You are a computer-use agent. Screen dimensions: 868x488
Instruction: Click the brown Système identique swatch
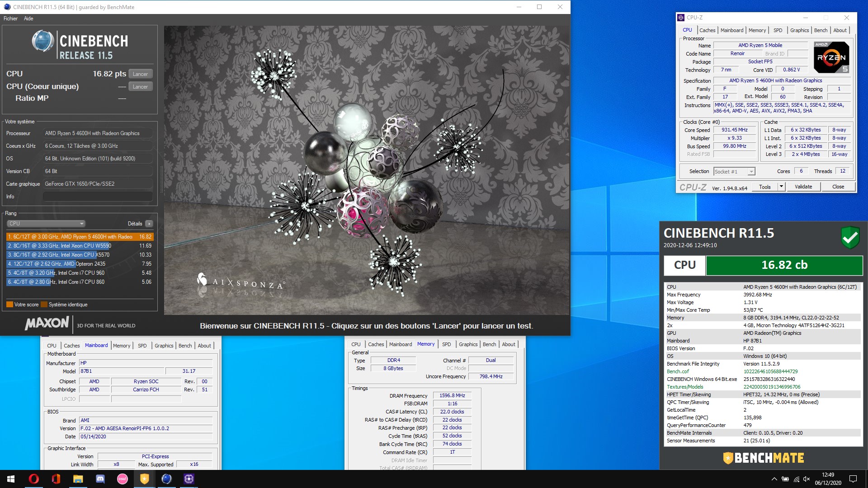[x=44, y=305]
